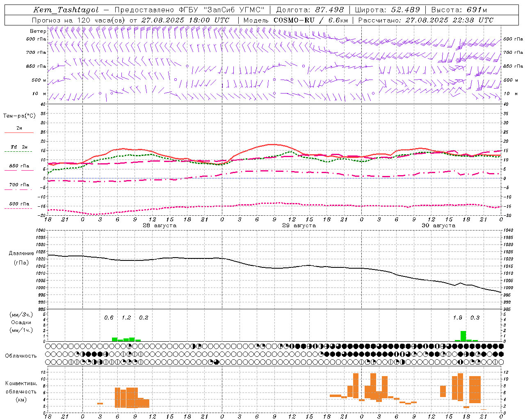
Task: Click the '(км)' convective cloud unit label
Action: (21, 399)
